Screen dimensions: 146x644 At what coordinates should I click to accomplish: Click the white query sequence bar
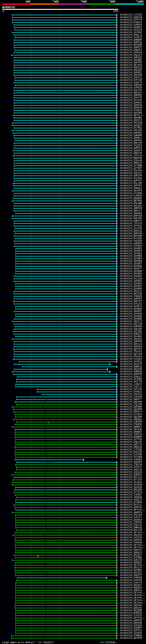60,9
